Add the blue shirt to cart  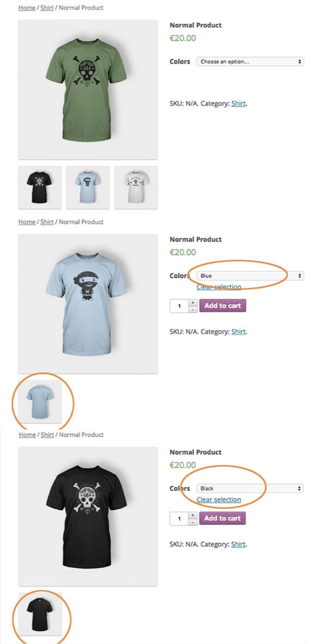[x=222, y=306]
